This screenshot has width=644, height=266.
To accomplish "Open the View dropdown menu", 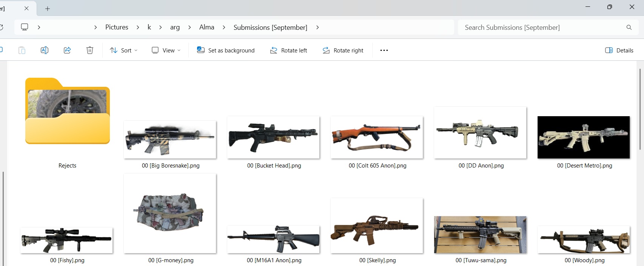I will [166, 50].
